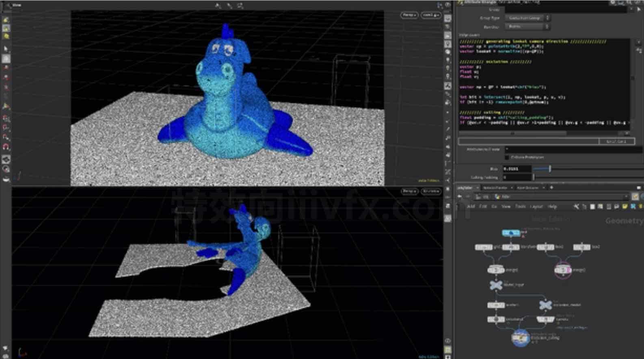This screenshot has height=359, width=644.
Task: Open the Add menu in network editor
Action: point(471,207)
